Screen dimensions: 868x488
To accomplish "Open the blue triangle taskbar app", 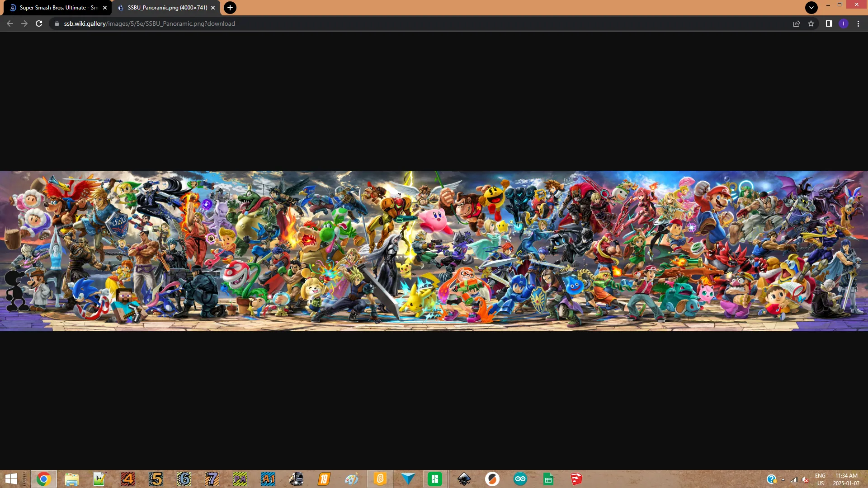I will (408, 479).
